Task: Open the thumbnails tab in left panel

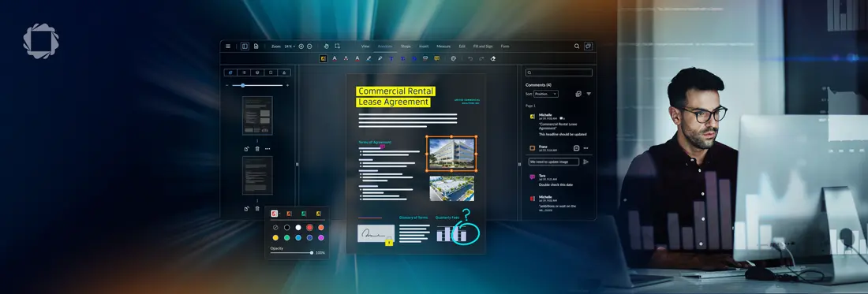Action: [230, 73]
